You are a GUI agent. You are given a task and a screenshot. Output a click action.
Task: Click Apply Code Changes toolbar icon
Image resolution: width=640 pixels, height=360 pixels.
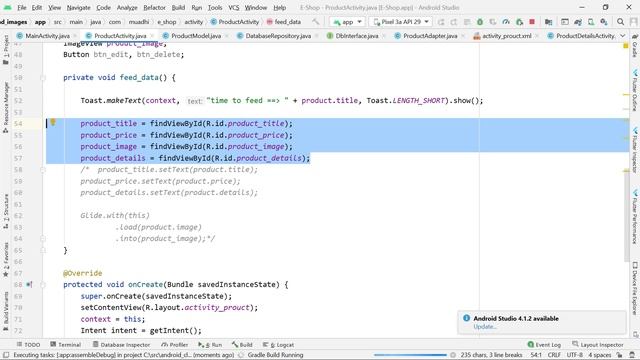coord(454,22)
